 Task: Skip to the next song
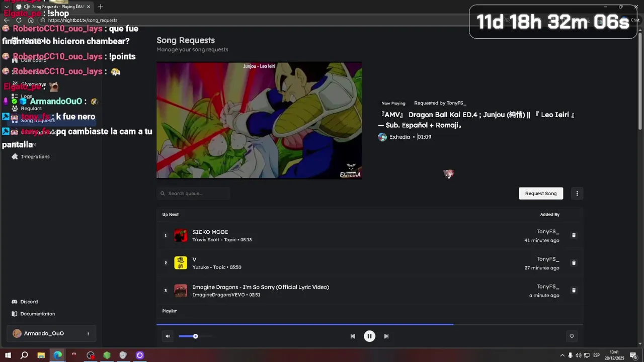[x=386, y=336]
